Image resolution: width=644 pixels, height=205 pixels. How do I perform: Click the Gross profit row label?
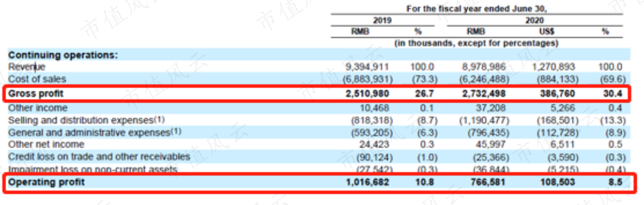36,94
